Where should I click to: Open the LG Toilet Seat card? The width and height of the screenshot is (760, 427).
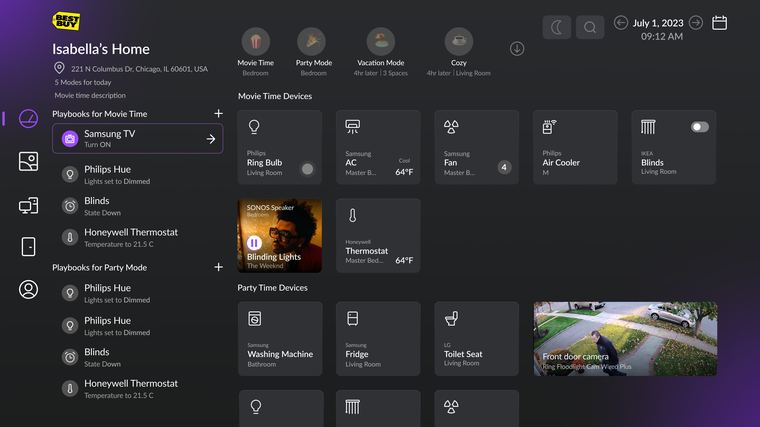[x=476, y=338]
